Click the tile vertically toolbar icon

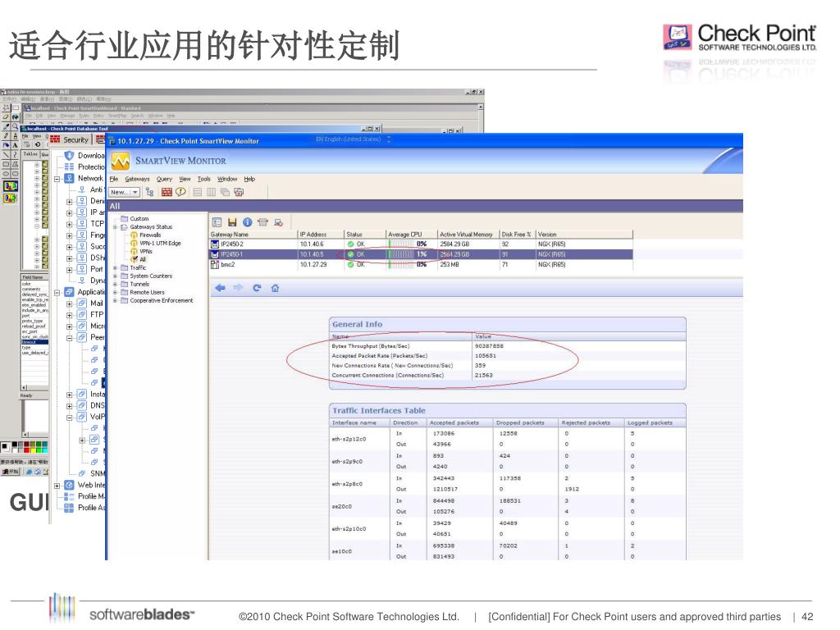click(x=211, y=192)
